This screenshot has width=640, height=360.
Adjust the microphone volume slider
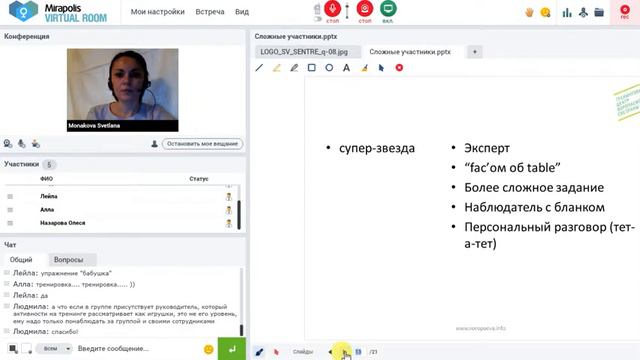[347, 11]
